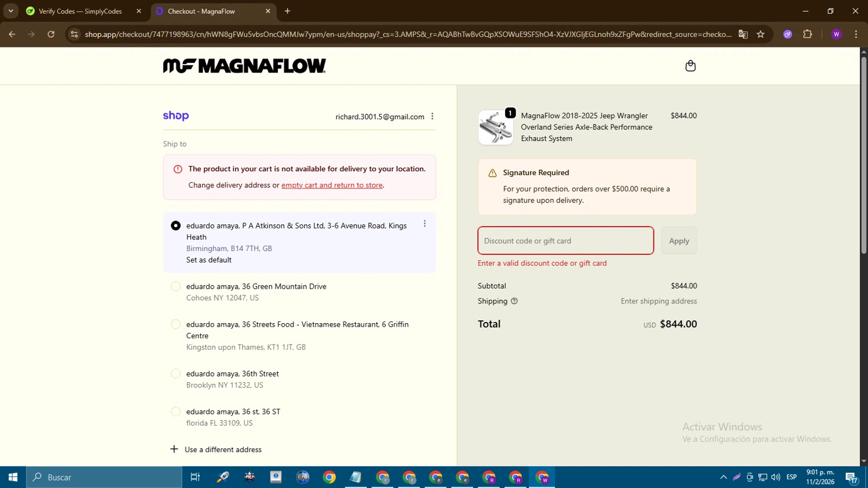This screenshot has height=488, width=868.
Task: Open Task View on the taskbar
Action: 195,477
